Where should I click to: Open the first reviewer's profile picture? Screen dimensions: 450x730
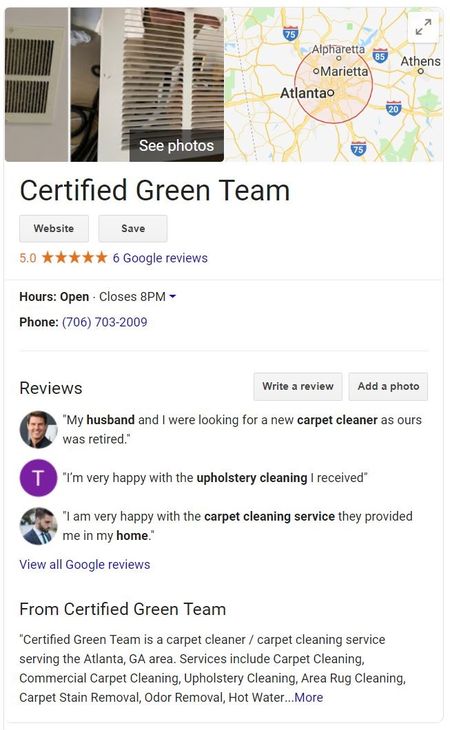[38, 429]
